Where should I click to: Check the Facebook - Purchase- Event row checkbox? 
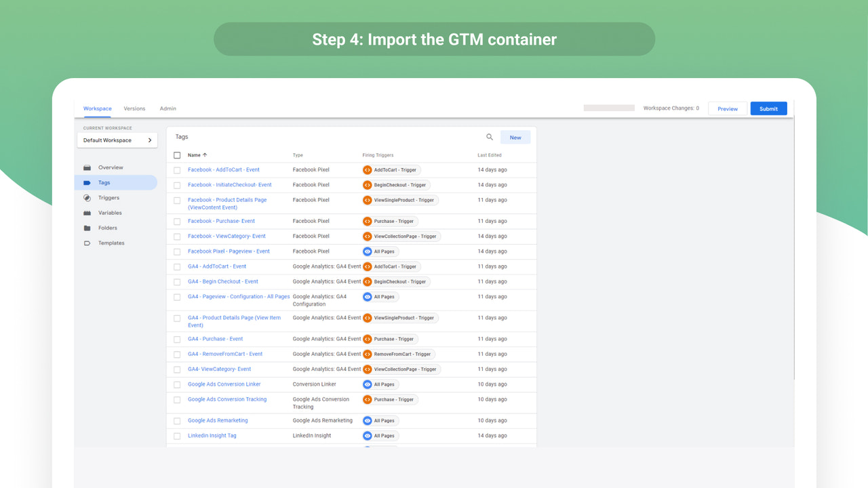click(x=177, y=220)
